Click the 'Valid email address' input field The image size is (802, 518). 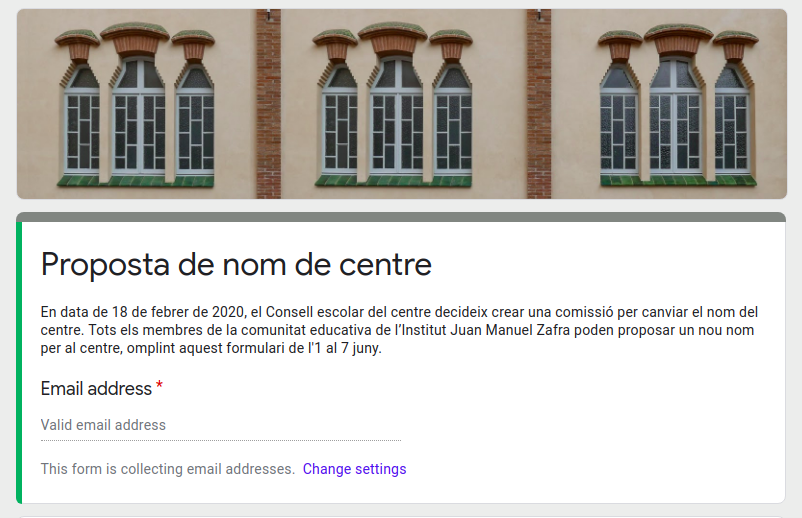[220, 425]
